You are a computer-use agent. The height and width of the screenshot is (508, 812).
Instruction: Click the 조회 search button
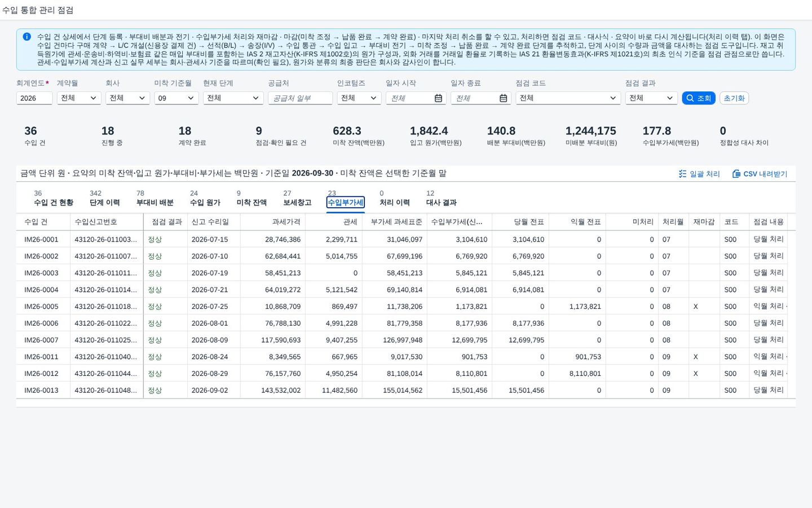[699, 98]
